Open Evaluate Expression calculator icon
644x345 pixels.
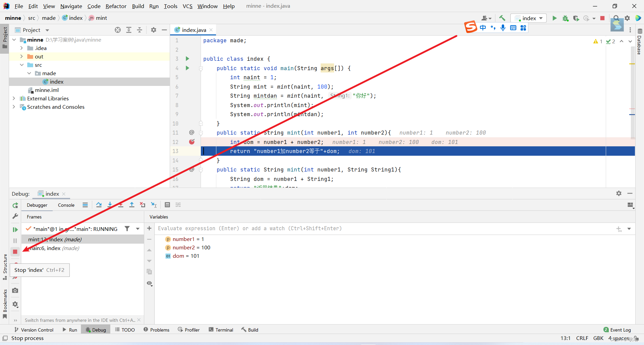click(167, 205)
